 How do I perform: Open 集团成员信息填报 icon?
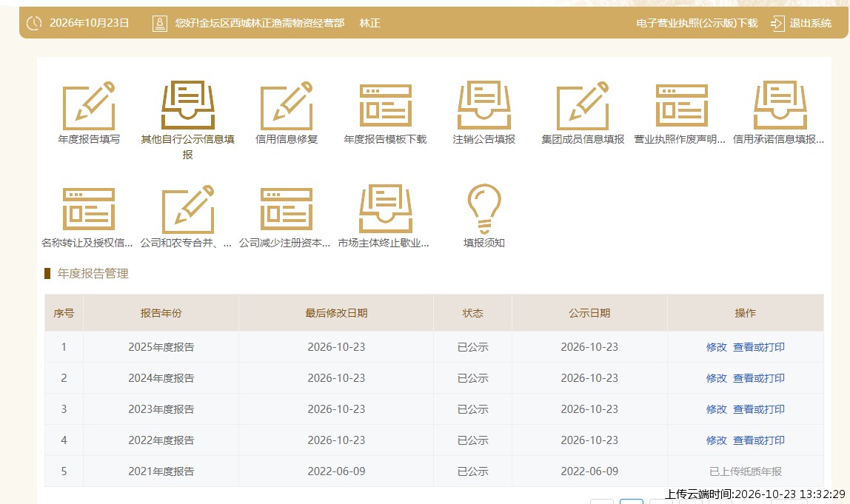click(x=583, y=106)
